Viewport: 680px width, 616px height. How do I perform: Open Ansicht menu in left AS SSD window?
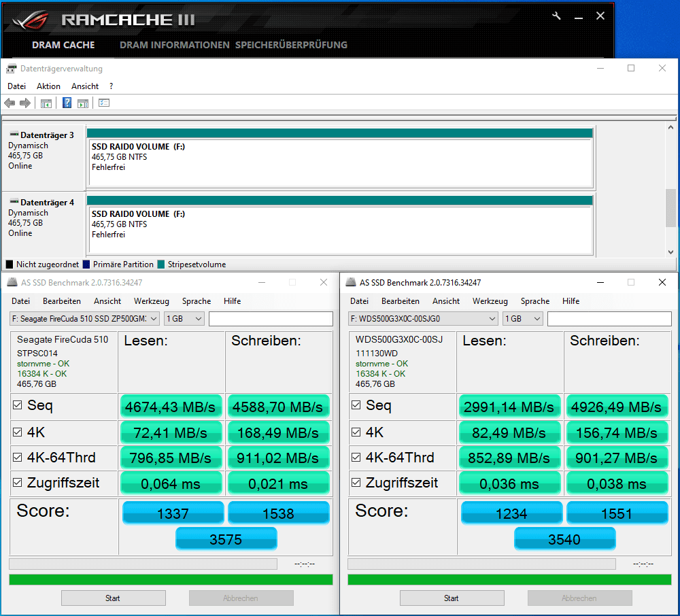click(107, 301)
